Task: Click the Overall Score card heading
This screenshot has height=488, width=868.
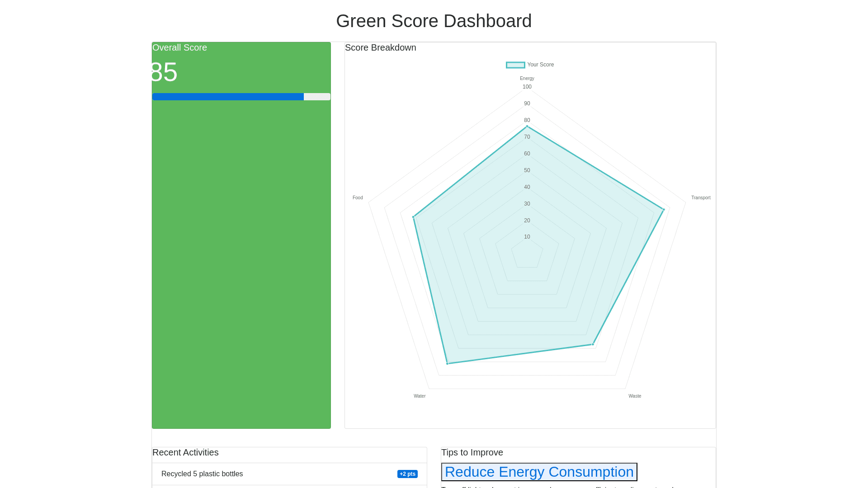Action: (179, 48)
